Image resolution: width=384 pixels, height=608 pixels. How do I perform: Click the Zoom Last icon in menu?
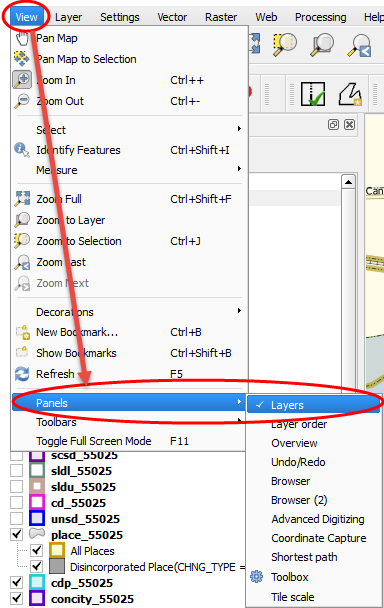[22, 262]
